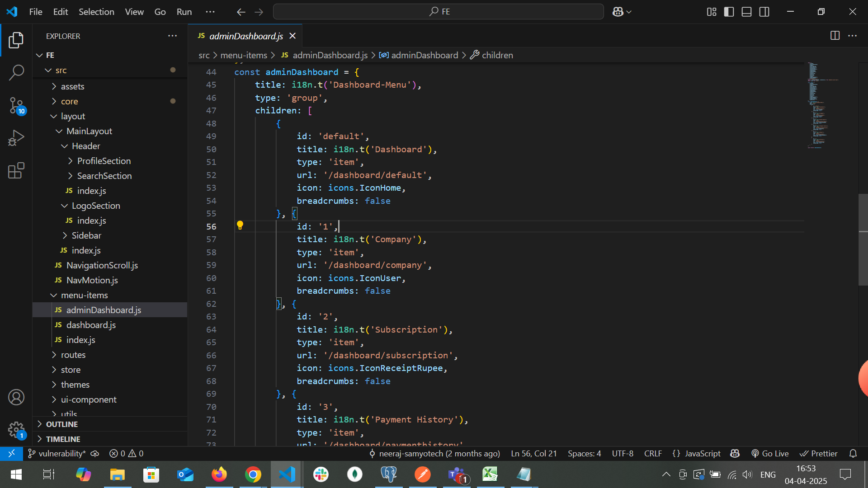Open the Manage gear icon

[x=16, y=429]
